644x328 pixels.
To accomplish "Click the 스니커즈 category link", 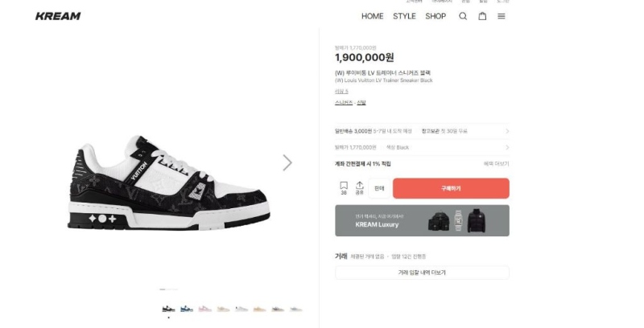I will pos(343,103).
